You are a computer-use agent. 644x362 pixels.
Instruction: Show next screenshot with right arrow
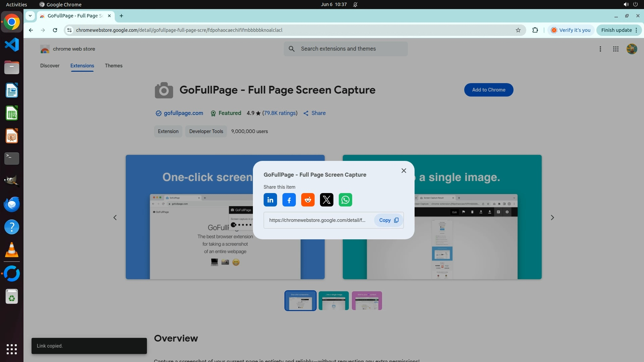552,218
